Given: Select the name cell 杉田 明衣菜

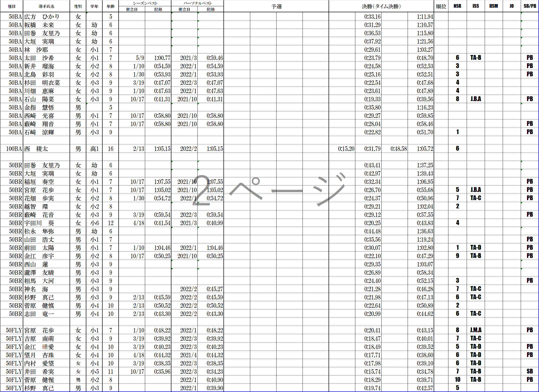Looking at the screenshot, I should [x=46, y=83].
